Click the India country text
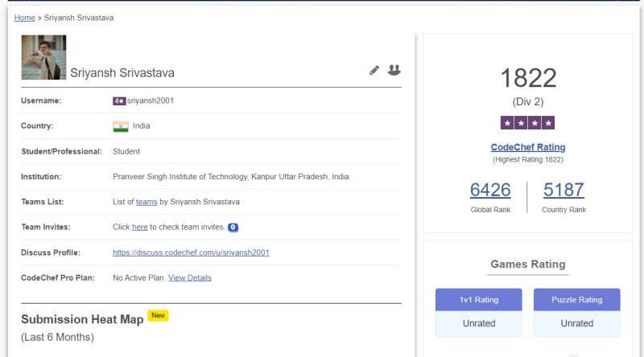Screen dimensions: 644x357 (x=142, y=126)
